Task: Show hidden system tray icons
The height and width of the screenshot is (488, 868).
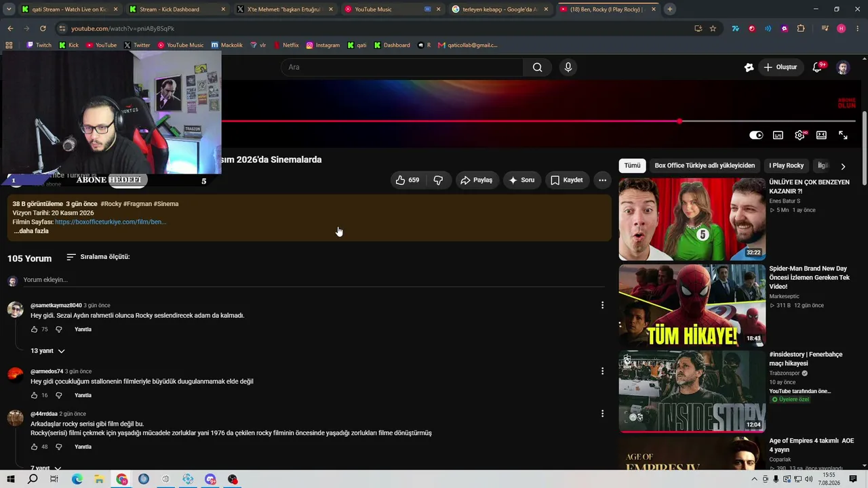Action: 755,479
